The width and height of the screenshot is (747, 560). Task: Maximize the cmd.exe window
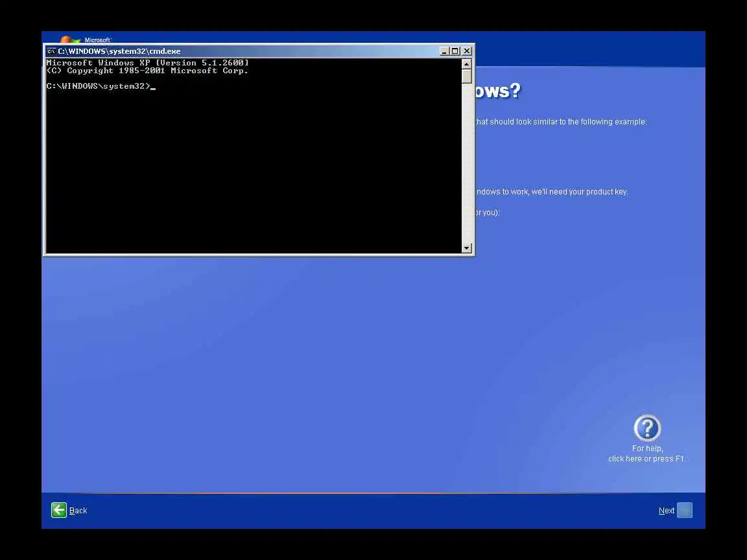(x=455, y=51)
